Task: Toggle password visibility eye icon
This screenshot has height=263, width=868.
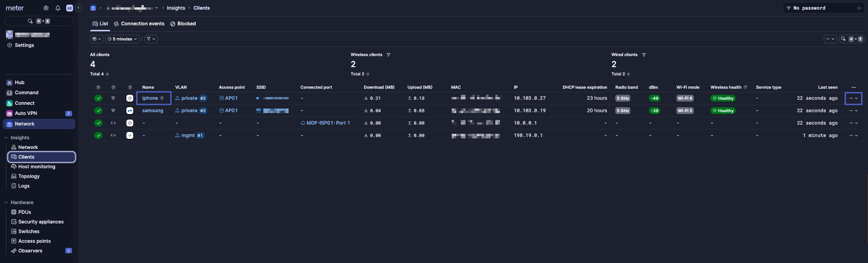Action: click(x=859, y=8)
